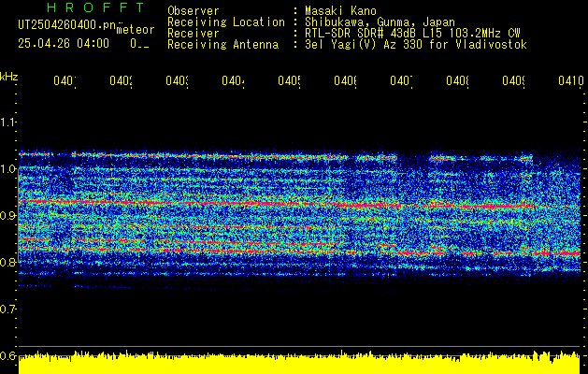
Task: Click the kHz axis label
Action: [x=8, y=78]
